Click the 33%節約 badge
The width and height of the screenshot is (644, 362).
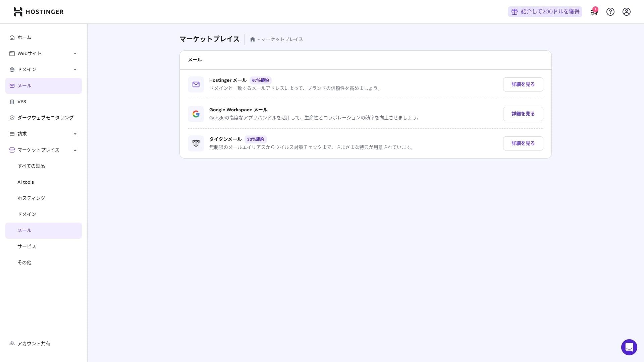[256, 139]
